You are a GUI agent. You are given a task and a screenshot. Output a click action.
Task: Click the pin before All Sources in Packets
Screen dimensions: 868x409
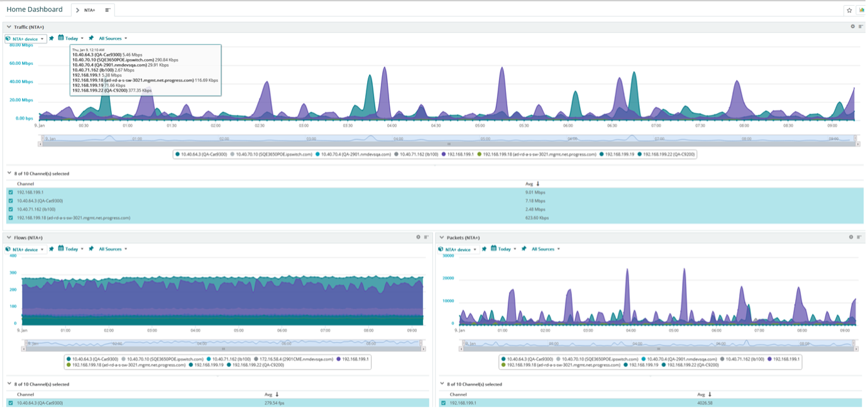click(524, 249)
